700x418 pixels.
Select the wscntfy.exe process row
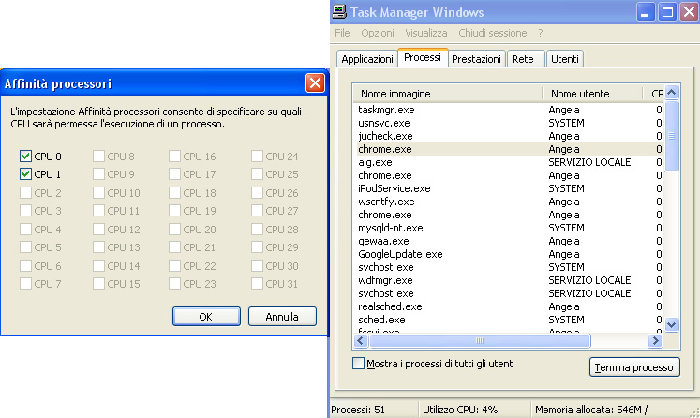[x=509, y=201]
